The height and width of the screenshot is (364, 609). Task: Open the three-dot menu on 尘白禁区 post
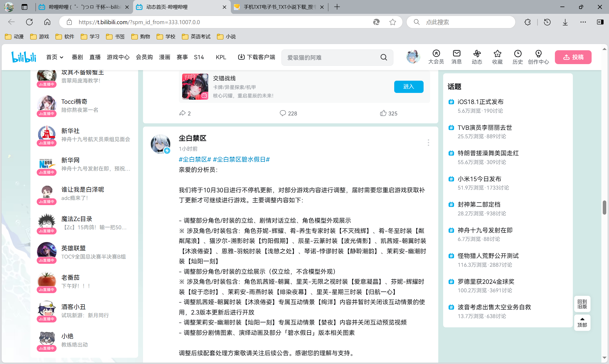[428, 143]
